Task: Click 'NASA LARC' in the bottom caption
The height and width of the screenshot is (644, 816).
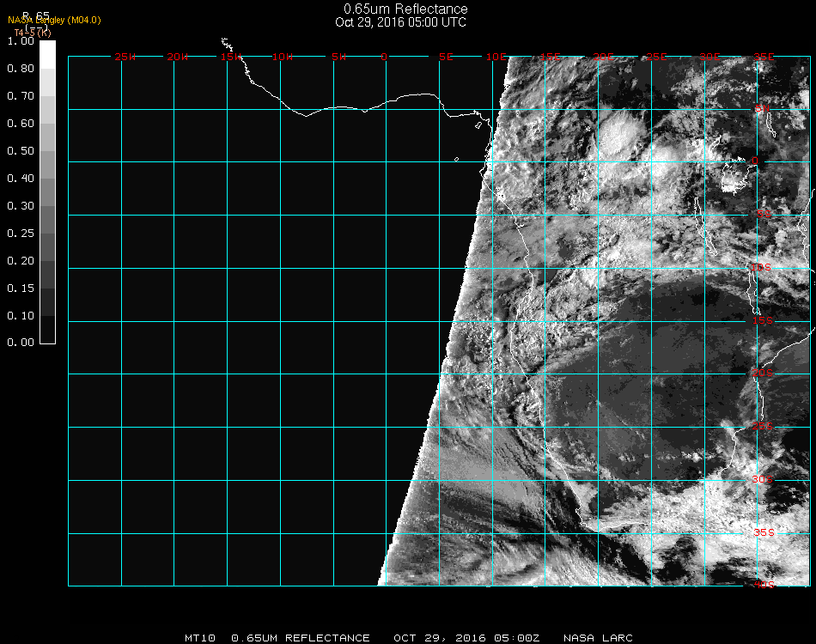Action: (598, 638)
